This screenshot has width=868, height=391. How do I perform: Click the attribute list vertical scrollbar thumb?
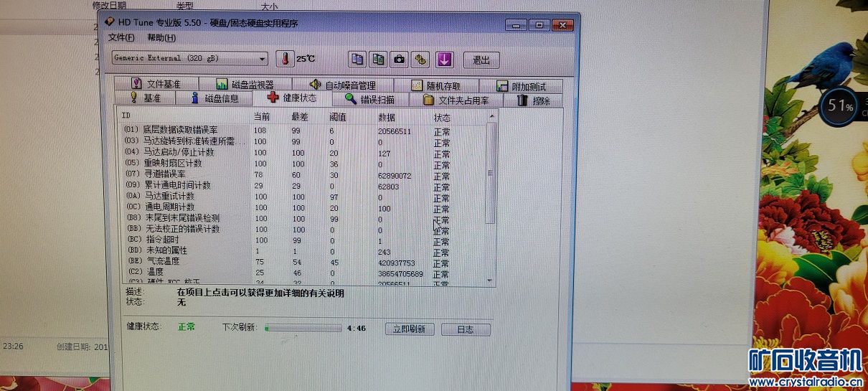(x=491, y=172)
